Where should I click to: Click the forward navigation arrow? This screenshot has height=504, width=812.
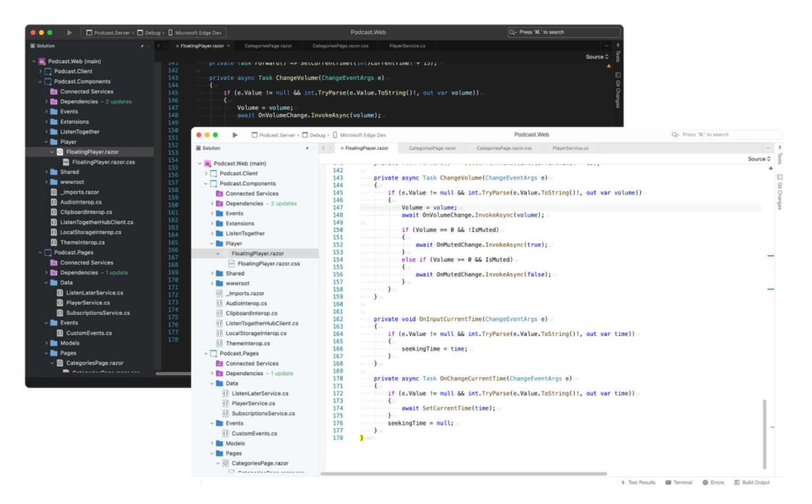pyautogui.click(x=331, y=148)
